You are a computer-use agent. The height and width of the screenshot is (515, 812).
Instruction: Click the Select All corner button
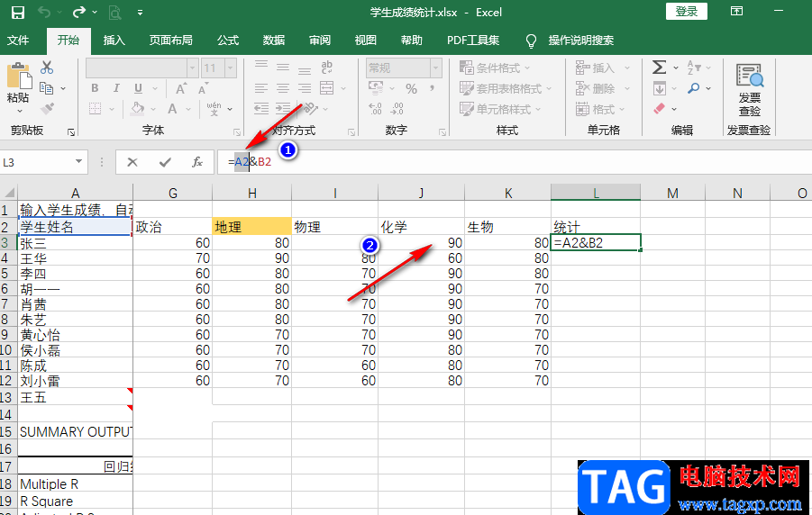click(x=9, y=193)
